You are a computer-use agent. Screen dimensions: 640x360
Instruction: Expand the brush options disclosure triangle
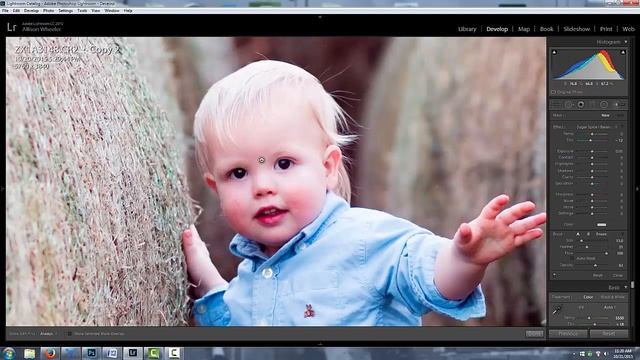(622, 234)
